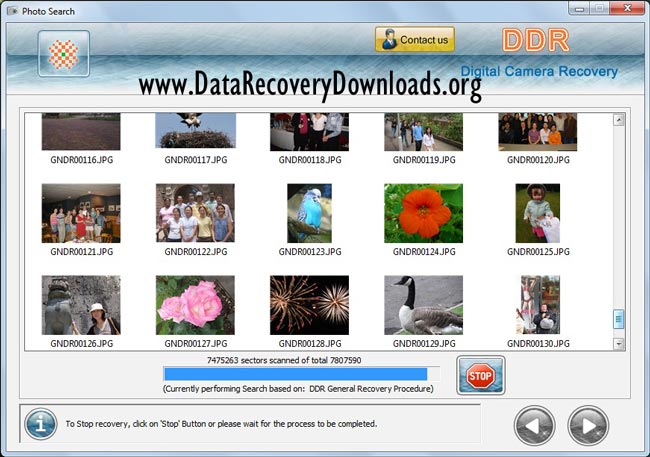650x457 pixels.
Task: Select restaurant group thumbnail GNDR00121
Action: 81,213
